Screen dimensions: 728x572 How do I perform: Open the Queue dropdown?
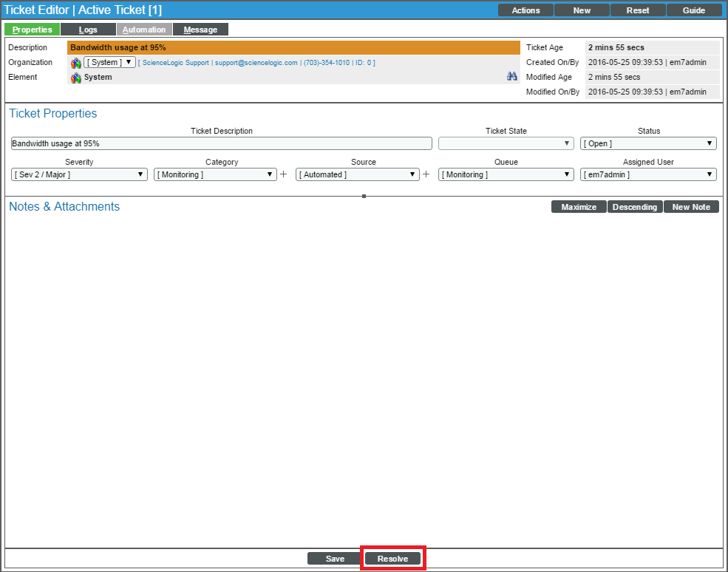pos(506,174)
